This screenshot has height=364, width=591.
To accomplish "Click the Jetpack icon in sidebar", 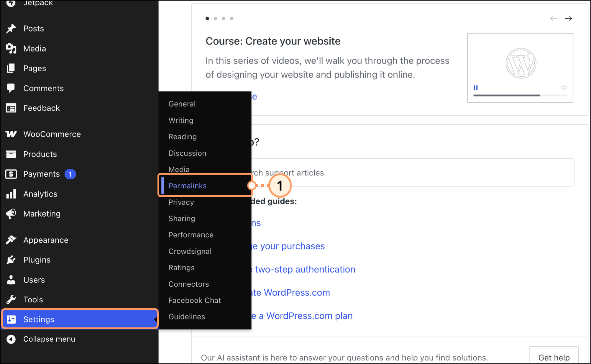I will [11, 3].
